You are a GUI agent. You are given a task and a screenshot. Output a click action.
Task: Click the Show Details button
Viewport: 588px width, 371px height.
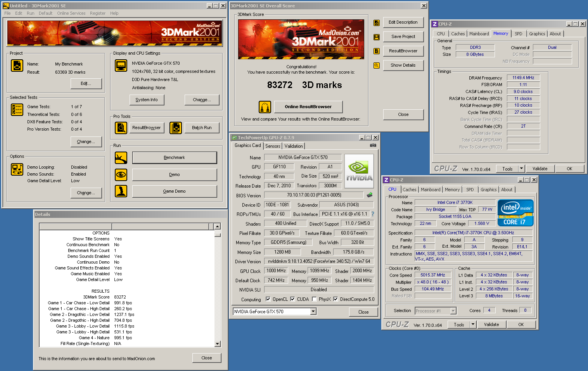coord(403,65)
